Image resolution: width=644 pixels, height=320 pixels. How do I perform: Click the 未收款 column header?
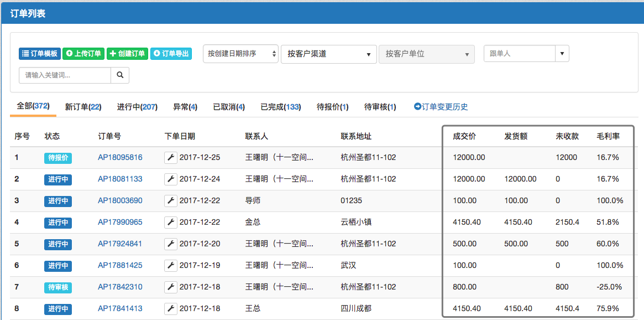567,137
